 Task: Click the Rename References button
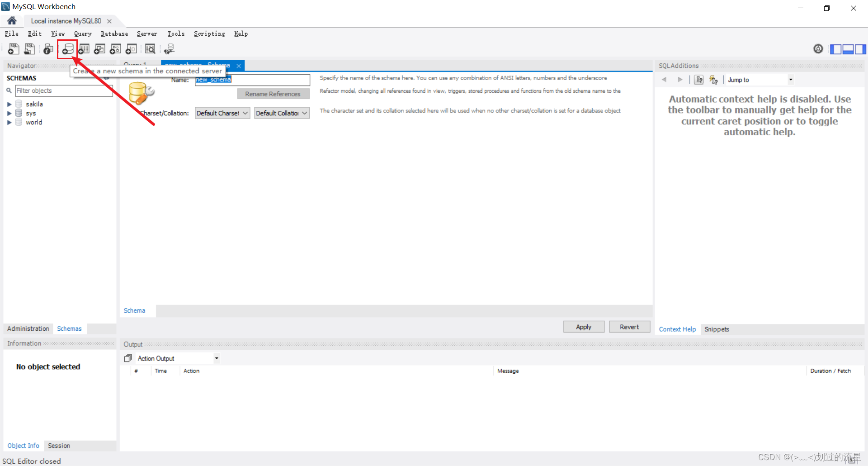click(x=273, y=94)
